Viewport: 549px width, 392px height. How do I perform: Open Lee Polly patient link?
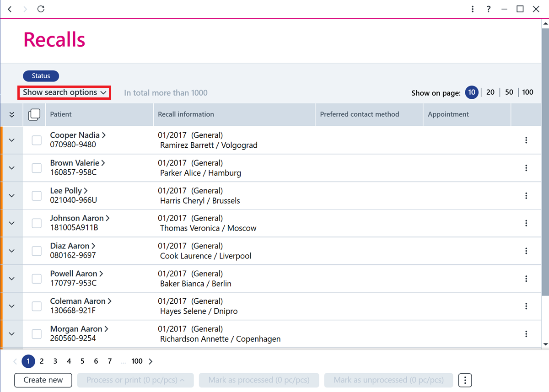point(69,191)
